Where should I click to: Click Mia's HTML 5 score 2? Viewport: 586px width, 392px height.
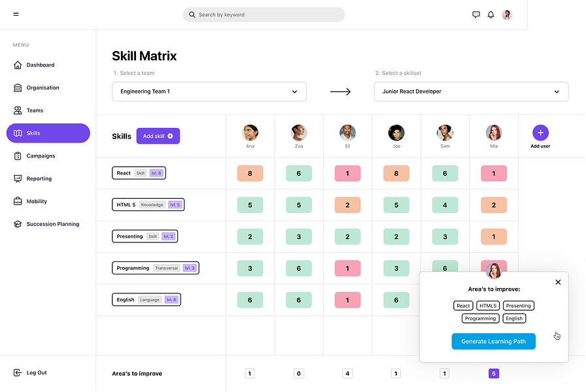tap(494, 205)
